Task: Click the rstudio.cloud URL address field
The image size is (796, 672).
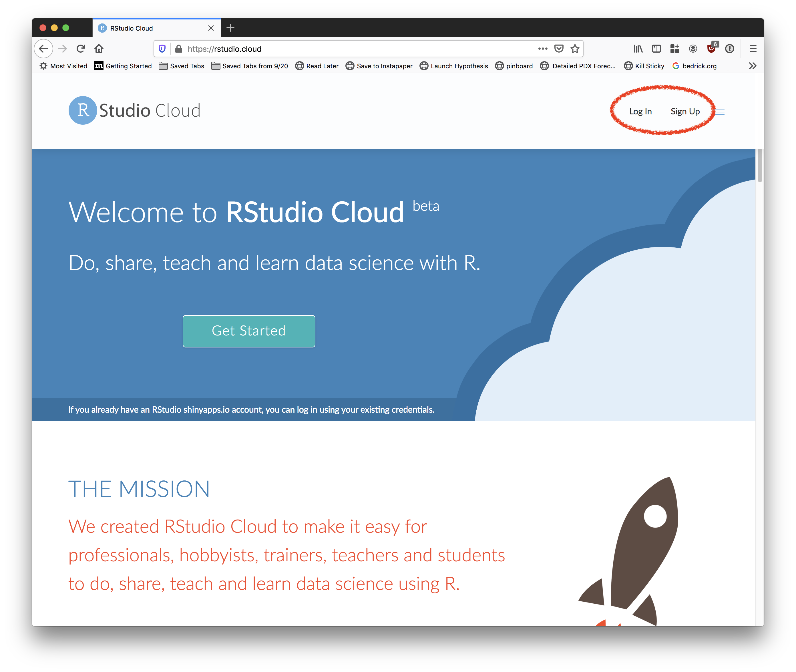Action: click(x=343, y=49)
